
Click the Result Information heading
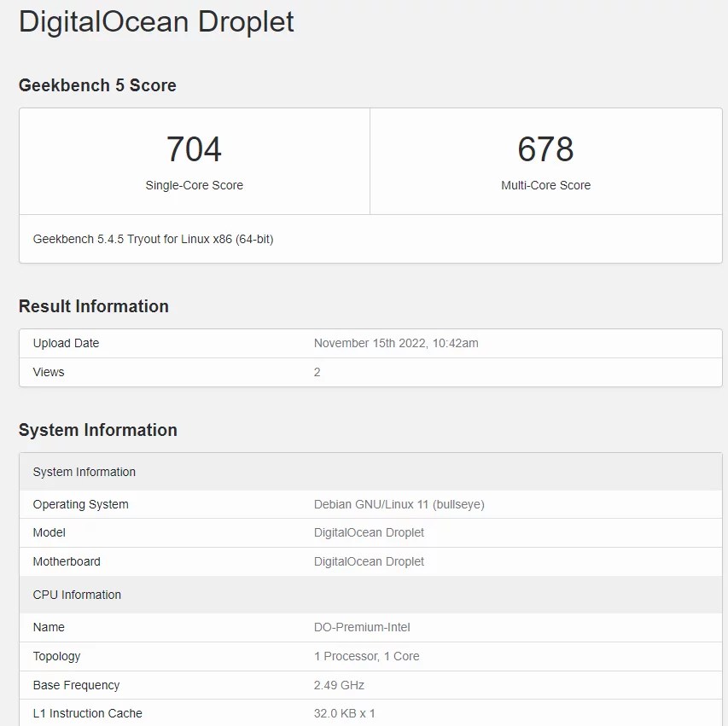[x=94, y=306]
